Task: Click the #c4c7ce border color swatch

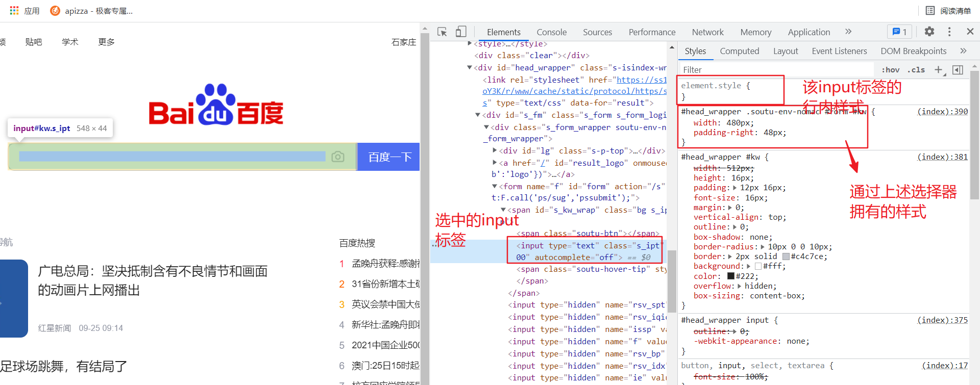Action: click(x=786, y=257)
